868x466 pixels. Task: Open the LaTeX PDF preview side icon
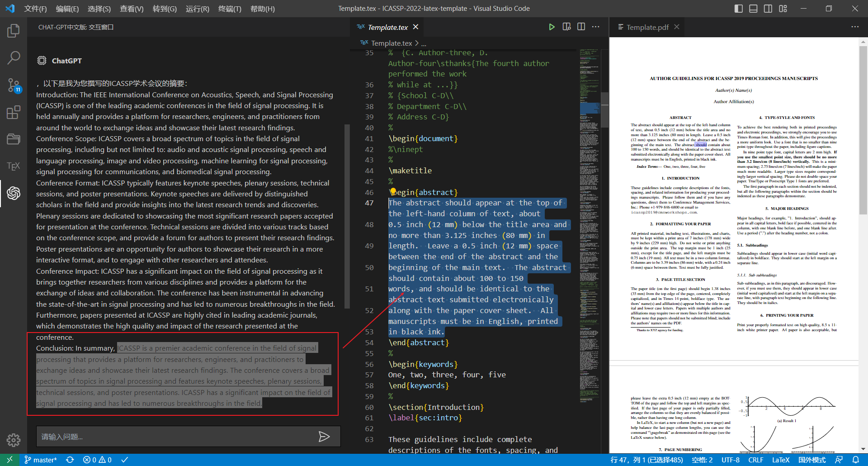pyautogui.click(x=566, y=27)
